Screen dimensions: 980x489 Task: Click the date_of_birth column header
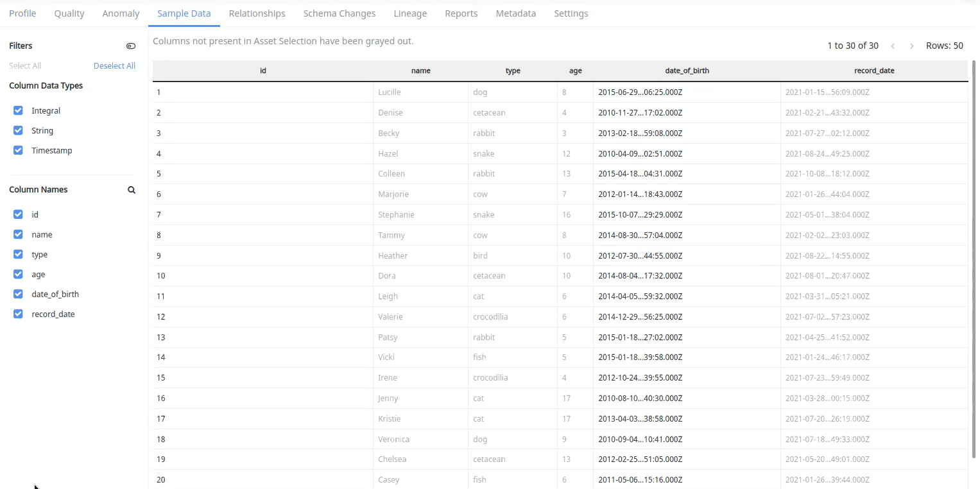pyautogui.click(x=687, y=71)
